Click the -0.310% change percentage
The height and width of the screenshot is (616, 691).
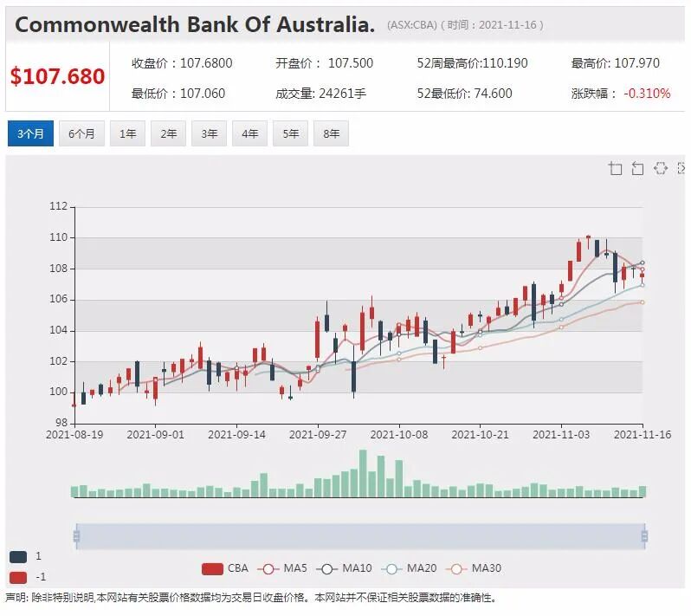pos(647,94)
